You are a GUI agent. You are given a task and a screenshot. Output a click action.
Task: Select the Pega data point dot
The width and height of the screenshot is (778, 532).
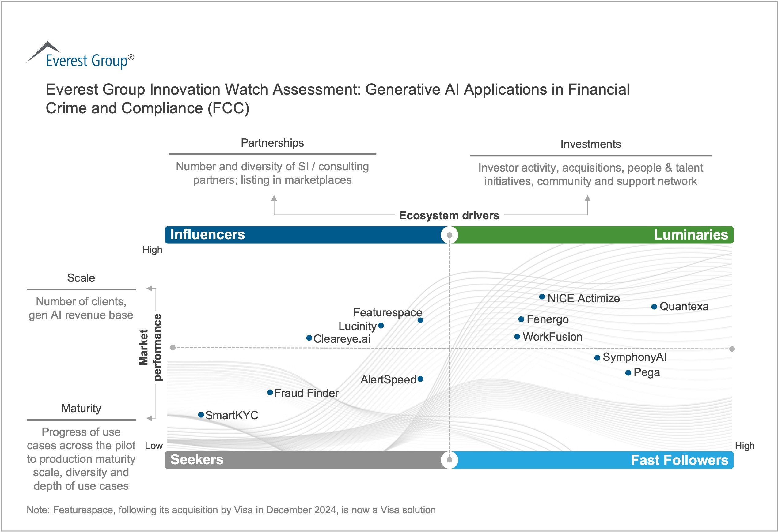628,373
